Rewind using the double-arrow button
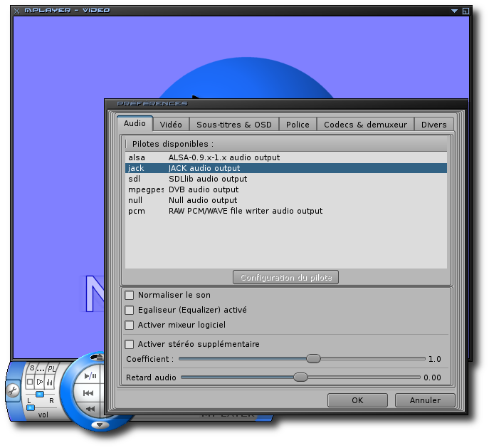 pyautogui.click(x=90, y=409)
